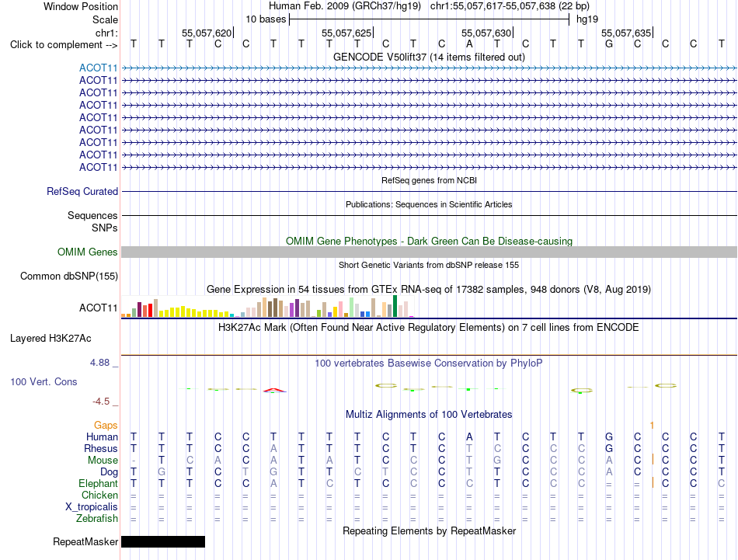
Task: Click the 'RefSeq Curated' track label
Action: pyautogui.click(x=82, y=192)
